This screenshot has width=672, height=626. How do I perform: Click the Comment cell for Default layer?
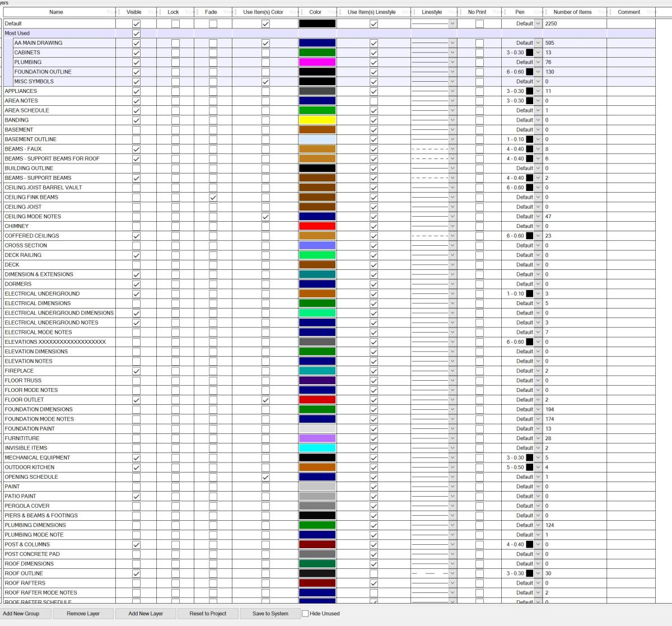[631, 24]
